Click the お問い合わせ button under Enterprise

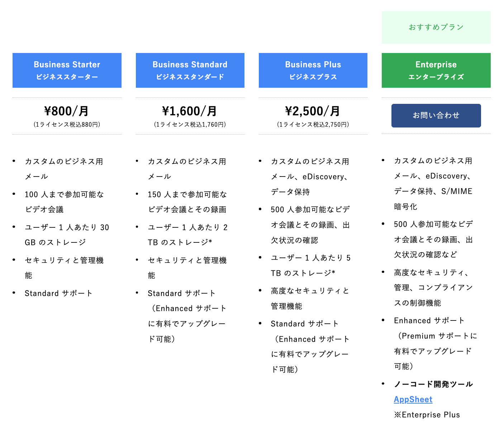(x=436, y=115)
